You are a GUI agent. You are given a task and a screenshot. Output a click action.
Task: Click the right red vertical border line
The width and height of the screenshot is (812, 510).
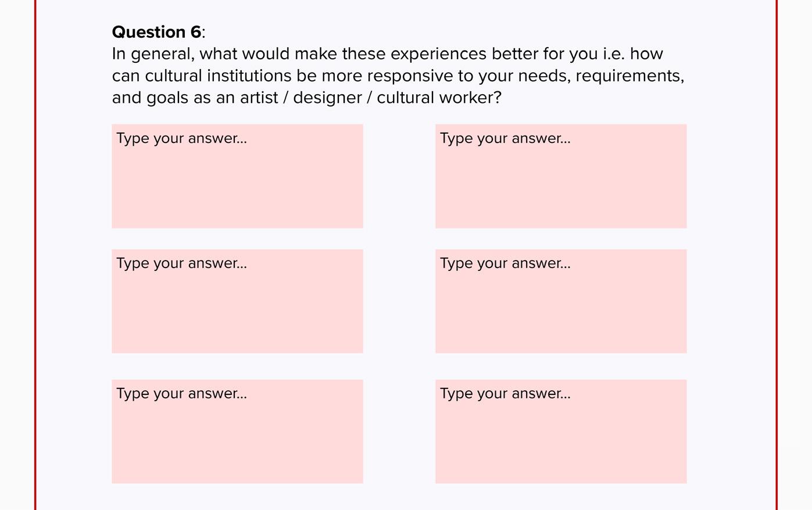coord(776,255)
